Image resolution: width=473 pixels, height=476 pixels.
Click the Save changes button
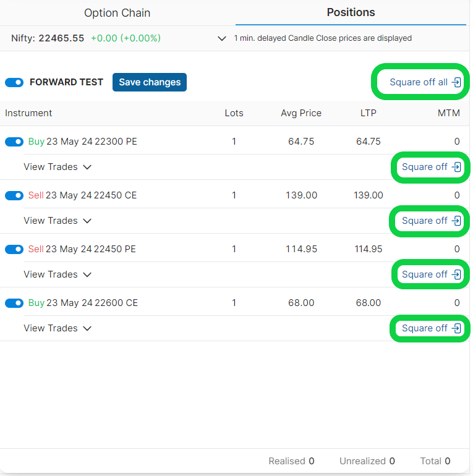point(150,82)
